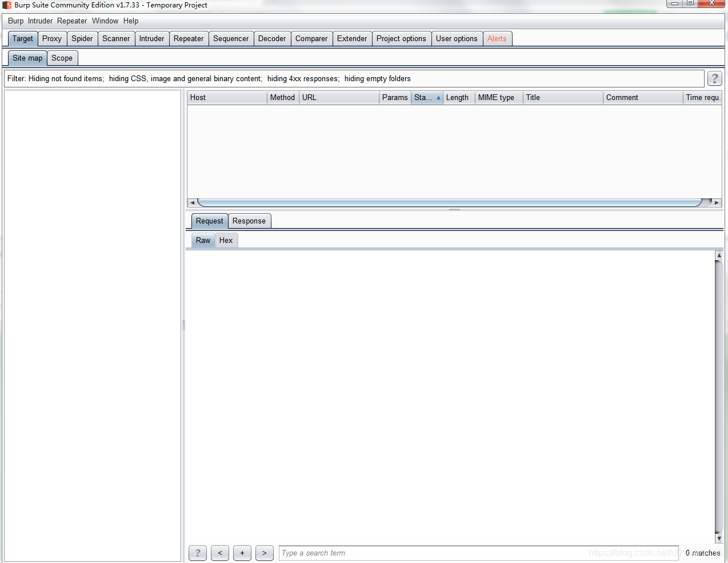This screenshot has height=563, width=728.
Task: Sort table by Length column
Action: 459,98
